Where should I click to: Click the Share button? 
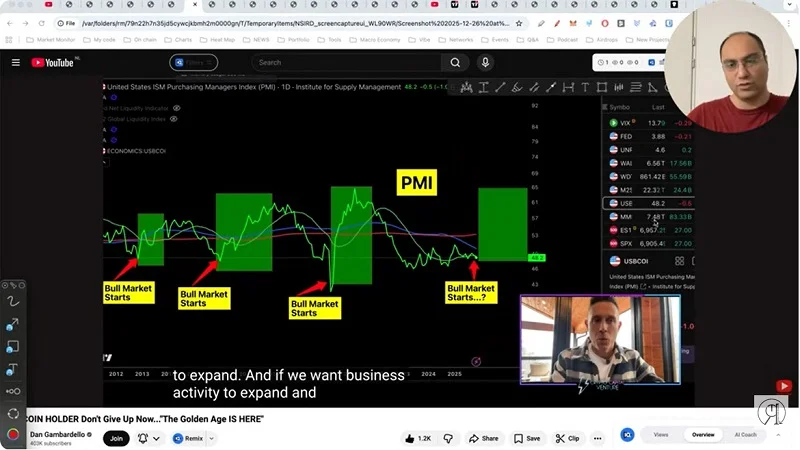[x=484, y=438]
